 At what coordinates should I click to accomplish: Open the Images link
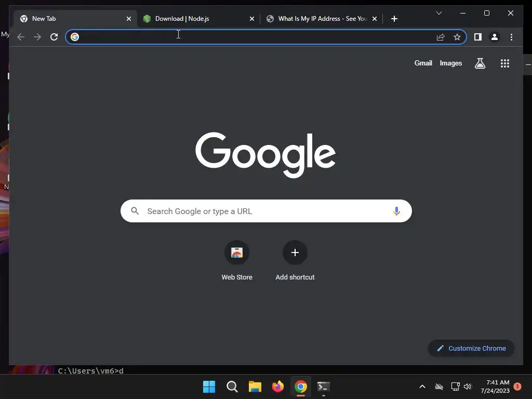point(450,63)
